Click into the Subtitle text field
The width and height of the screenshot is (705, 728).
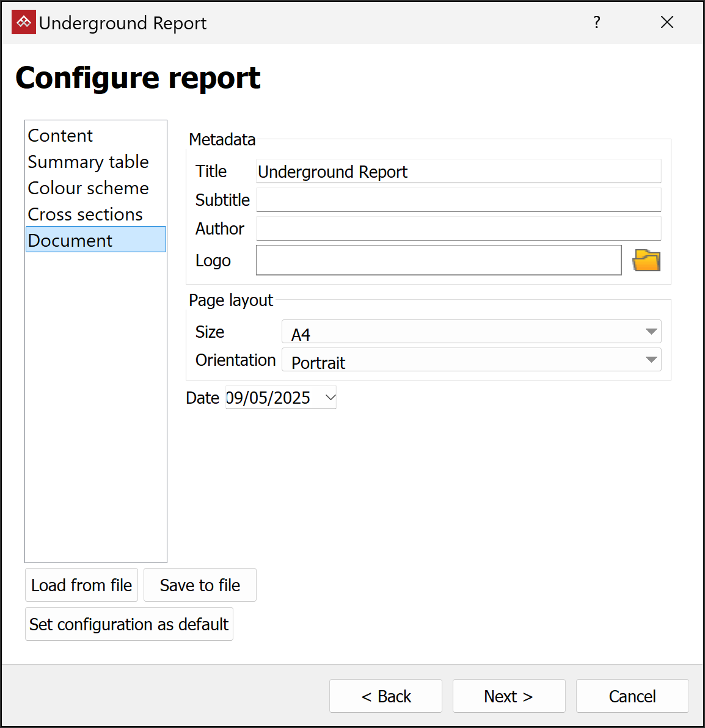(x=458, y=200)
